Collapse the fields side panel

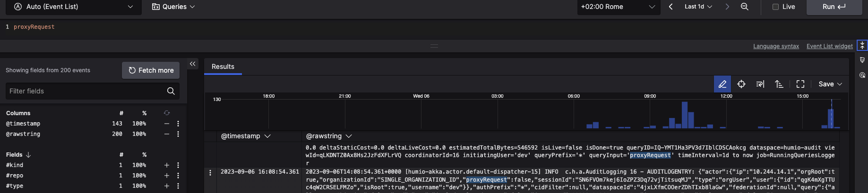click(x=192, y=64)
